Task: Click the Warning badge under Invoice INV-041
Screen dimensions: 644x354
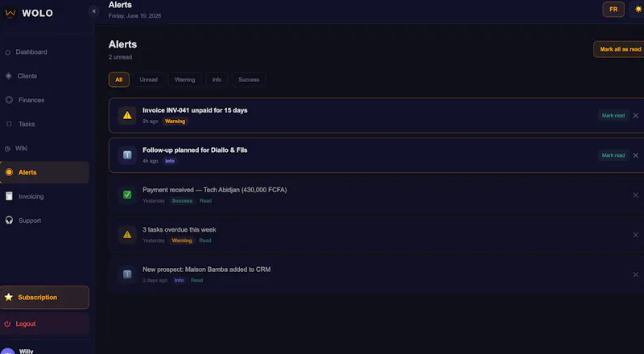Action: click(x=175, y=121)
